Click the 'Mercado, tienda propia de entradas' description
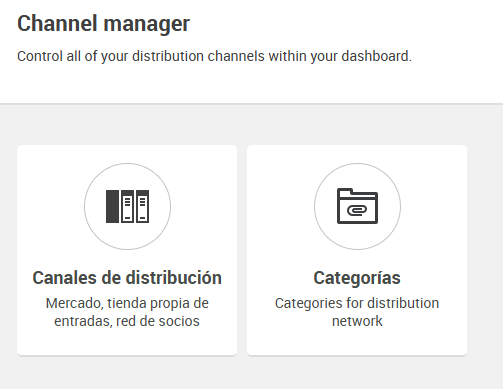The width and height of the screenshot is (503, 389). coord(127,312)
